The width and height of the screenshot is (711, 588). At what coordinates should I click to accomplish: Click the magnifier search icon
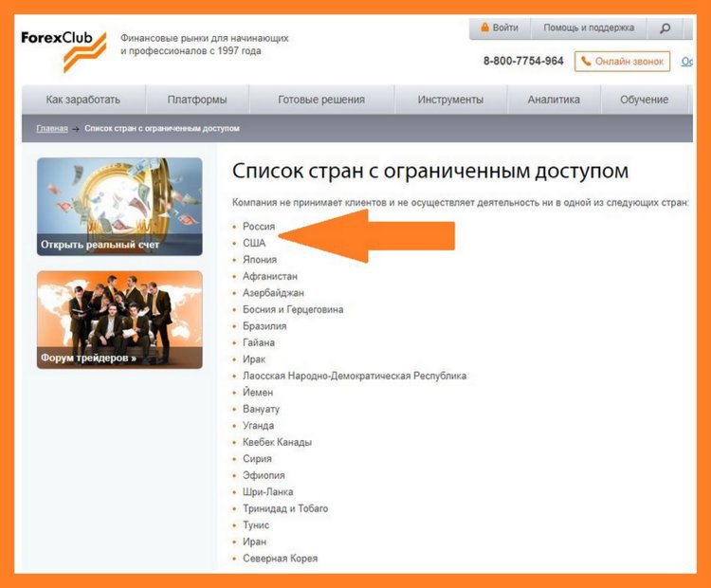click(665, 28)
